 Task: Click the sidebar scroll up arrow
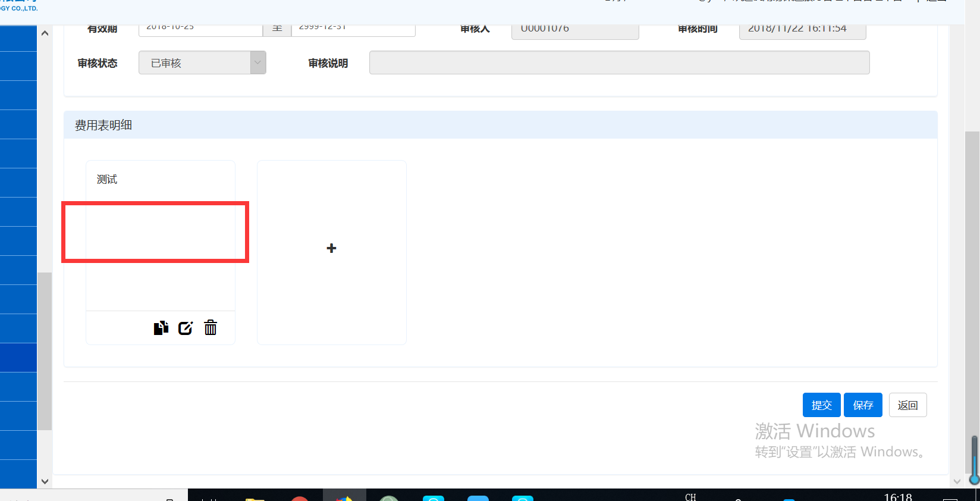point(45,33)
